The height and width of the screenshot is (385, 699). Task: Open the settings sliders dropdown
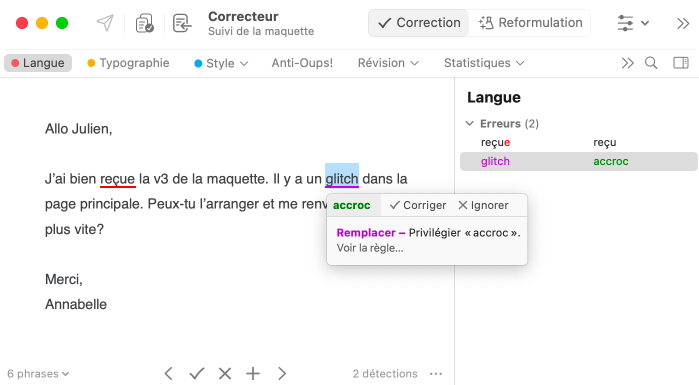[x=633, y=23]
